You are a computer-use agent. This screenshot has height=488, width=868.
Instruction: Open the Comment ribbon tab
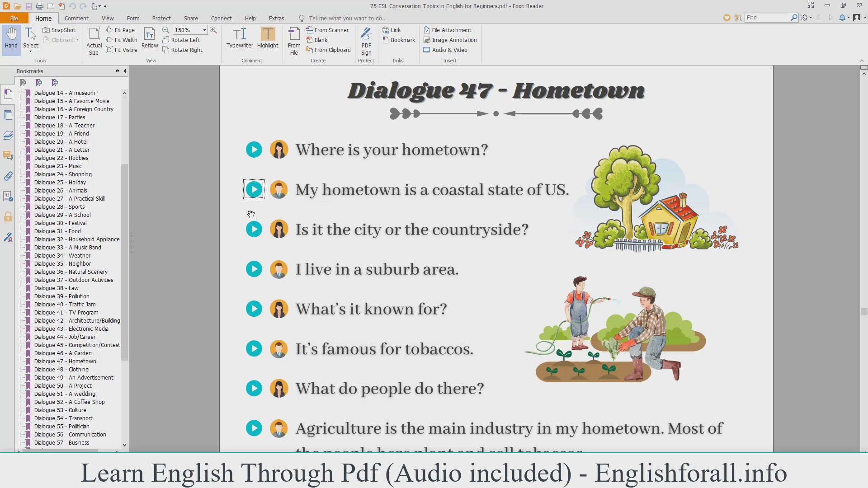click(76, 18)
